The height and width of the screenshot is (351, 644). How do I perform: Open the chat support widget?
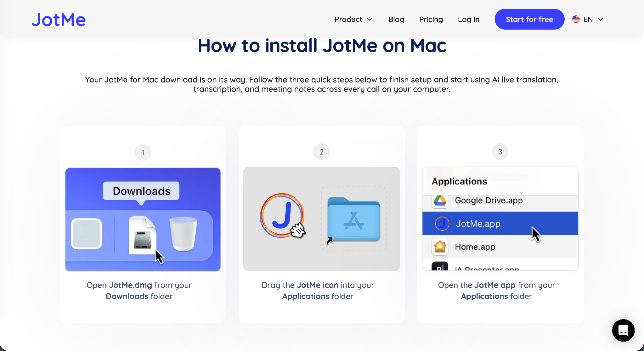tap(623, 330)
